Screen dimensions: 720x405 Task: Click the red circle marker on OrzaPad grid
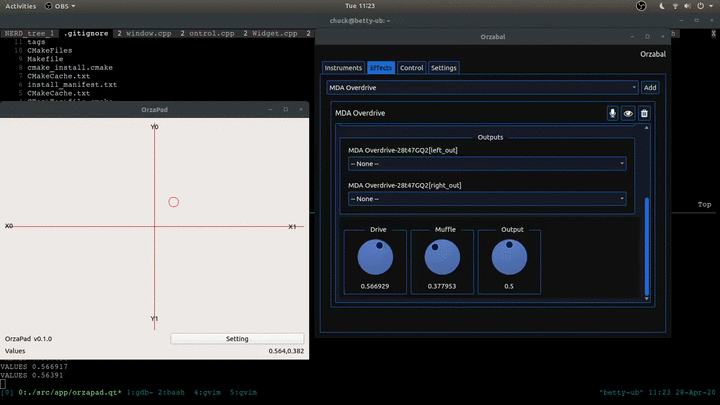click(x=174, y=202)
